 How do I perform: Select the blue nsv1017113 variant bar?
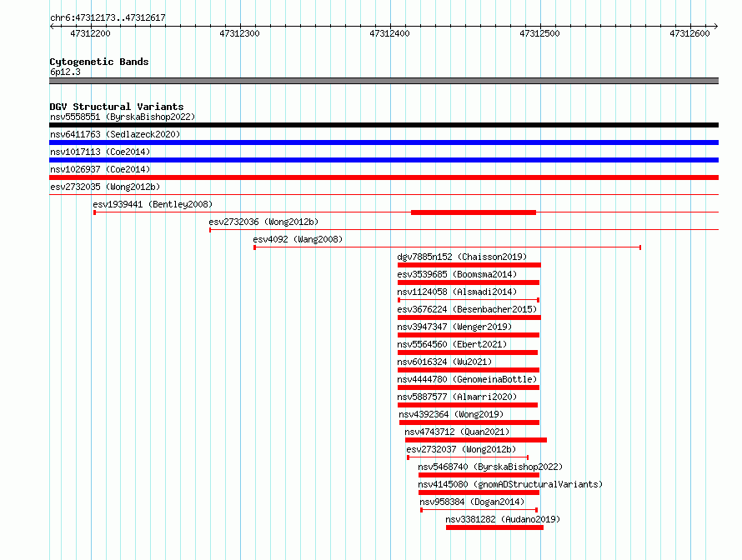(x=384, y=160)
